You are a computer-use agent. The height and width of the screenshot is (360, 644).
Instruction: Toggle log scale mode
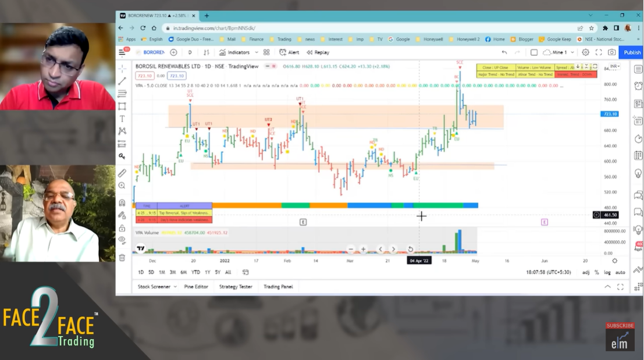point(607,272)
